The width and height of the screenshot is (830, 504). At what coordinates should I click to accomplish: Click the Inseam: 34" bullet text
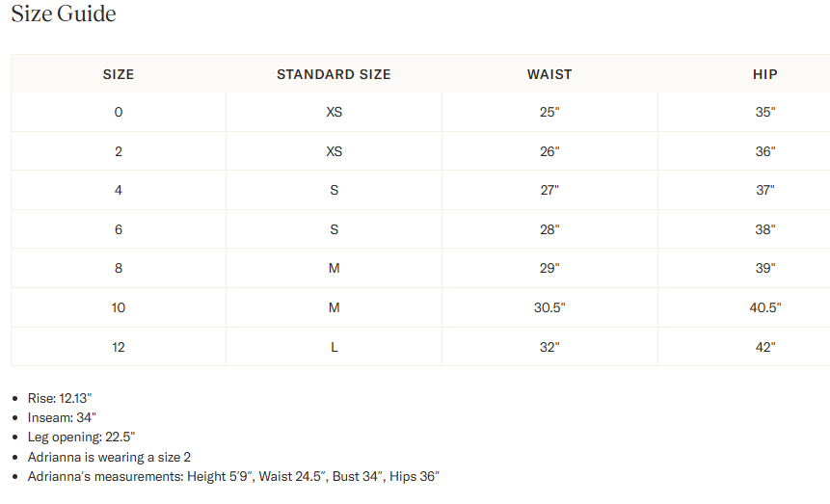[62, 417]
